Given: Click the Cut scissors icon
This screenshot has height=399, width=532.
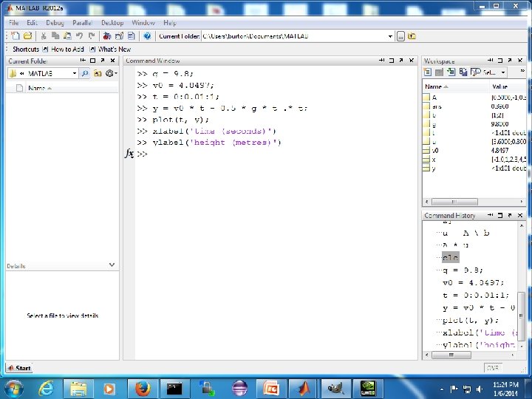Looking at the screenshot, I should [x=44, y=35].
